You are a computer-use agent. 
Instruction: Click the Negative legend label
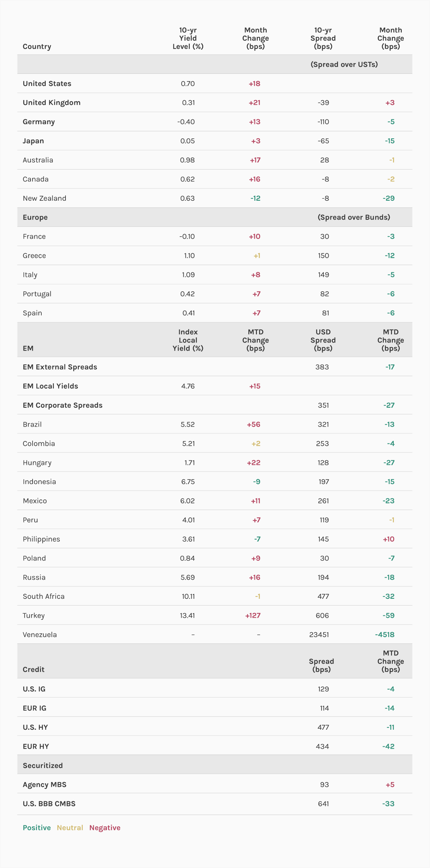[104, 828]
